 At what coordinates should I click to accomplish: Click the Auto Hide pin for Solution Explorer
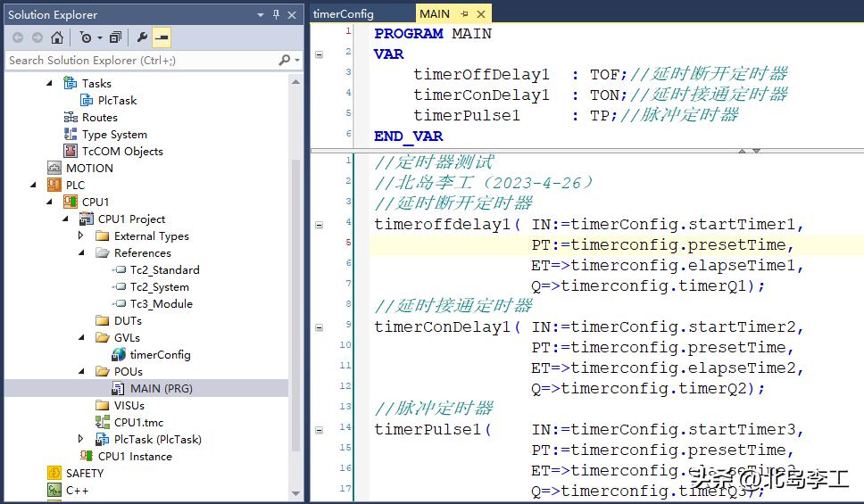pos(276,14)
